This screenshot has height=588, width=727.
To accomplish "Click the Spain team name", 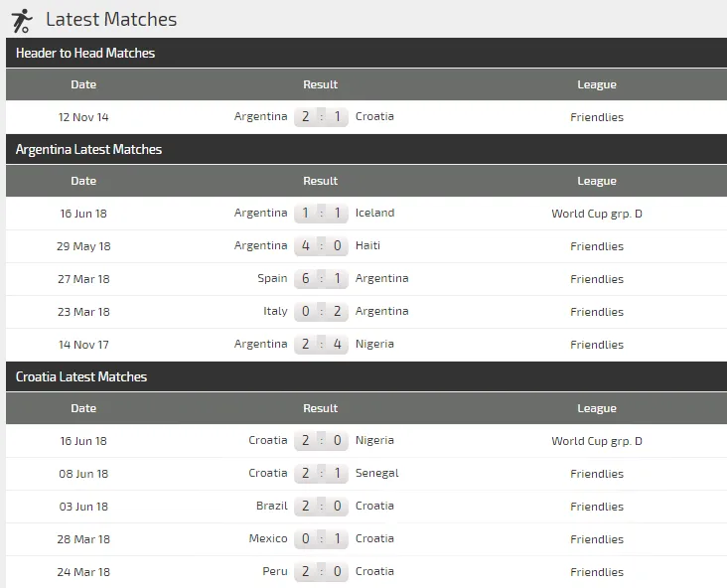I will point(272,278).
